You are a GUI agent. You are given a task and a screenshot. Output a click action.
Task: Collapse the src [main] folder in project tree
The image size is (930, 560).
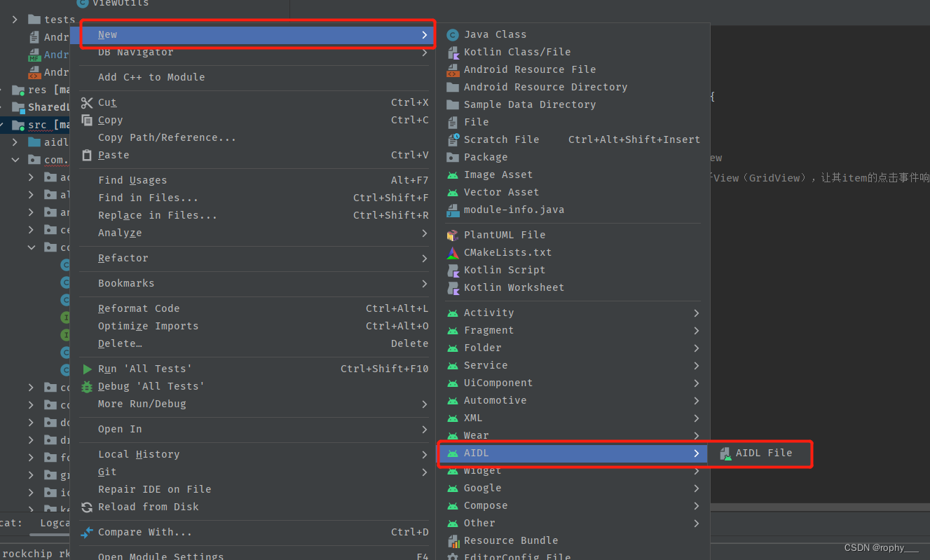pos(7,125)
